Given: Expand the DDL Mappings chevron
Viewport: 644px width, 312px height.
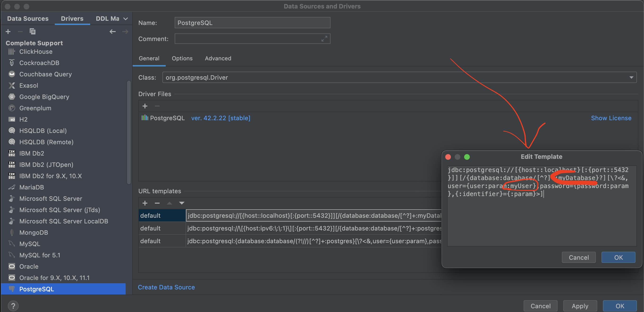Looking at the screenshot, I should tap(126, 18).
